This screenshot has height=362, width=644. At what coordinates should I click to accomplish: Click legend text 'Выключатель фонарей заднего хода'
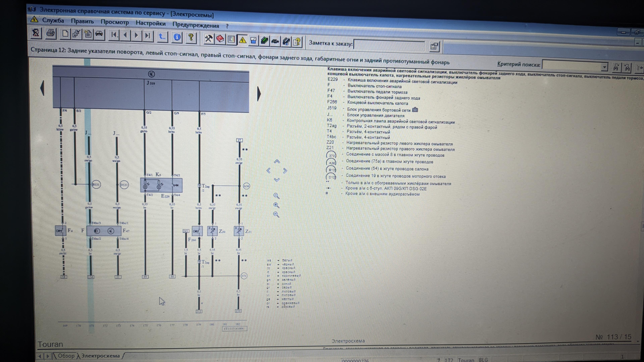click(x=384, y=97)
